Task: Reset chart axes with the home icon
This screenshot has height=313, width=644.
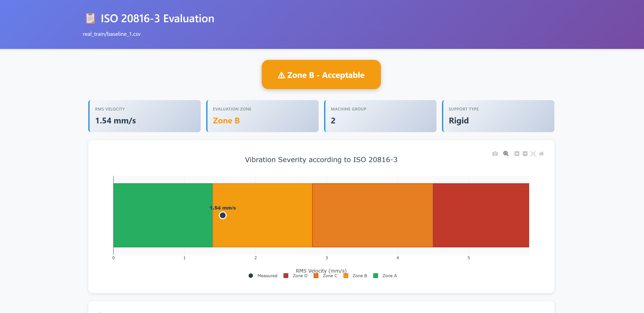Action: [541, 154]
